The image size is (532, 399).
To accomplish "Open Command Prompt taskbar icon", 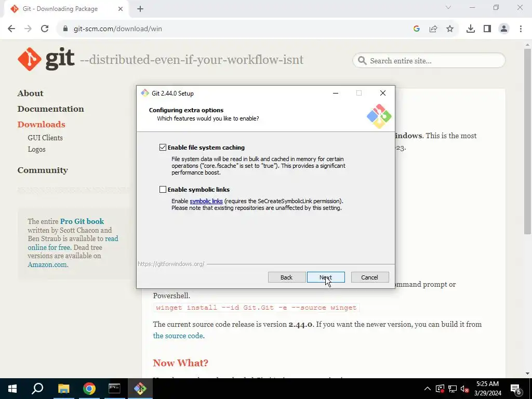I will click(114, 389).
